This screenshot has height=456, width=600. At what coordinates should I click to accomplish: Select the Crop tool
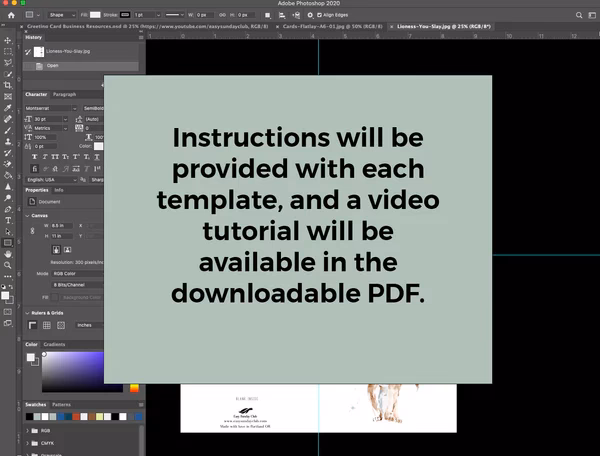[8, 85]
